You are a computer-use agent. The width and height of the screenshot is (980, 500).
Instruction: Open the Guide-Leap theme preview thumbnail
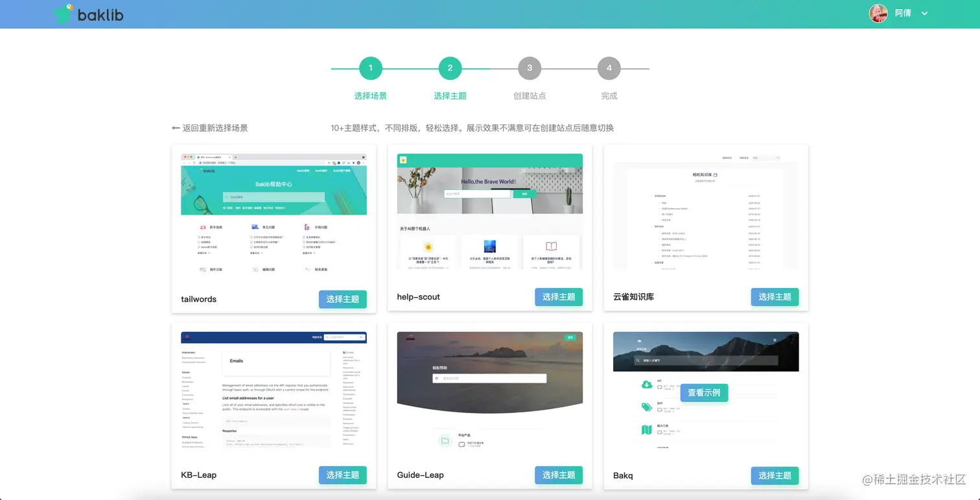[490, 390]
